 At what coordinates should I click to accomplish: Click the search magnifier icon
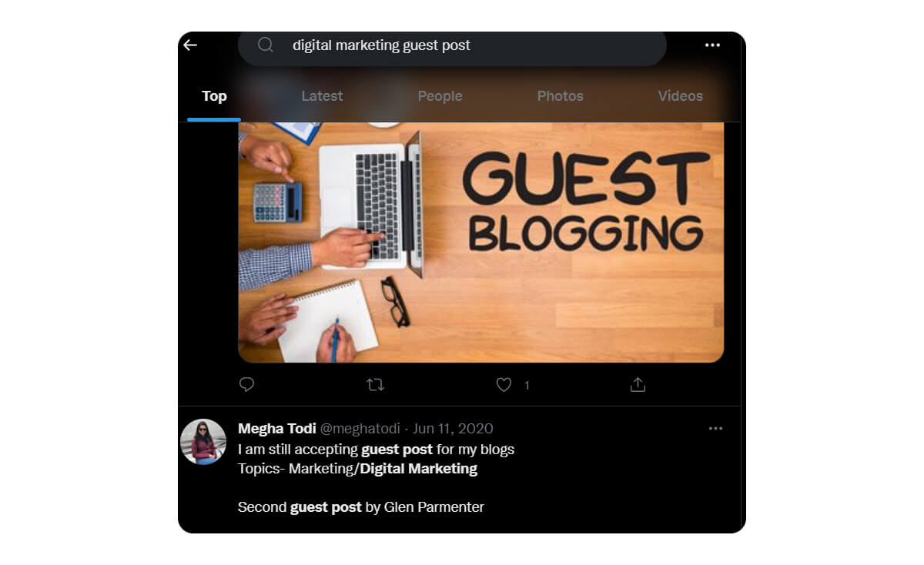point(266,45)
